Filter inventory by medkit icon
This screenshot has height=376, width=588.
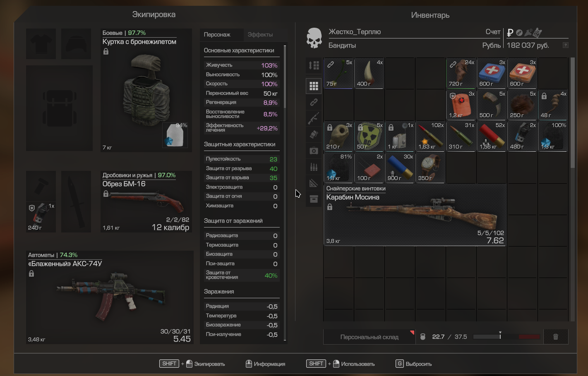pyautogui.click(x=314, y=151)
